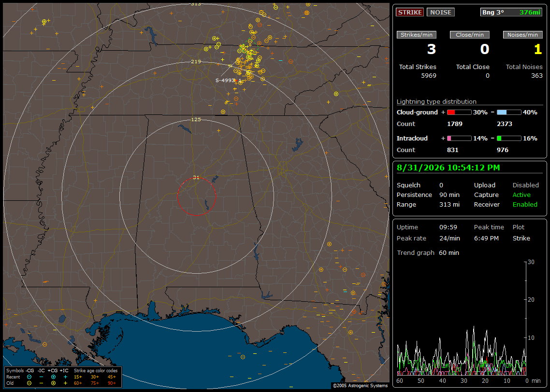Click the old +CG yellow legend symbol
Screen dimensions: 550x392
click(x=53, y=383)
